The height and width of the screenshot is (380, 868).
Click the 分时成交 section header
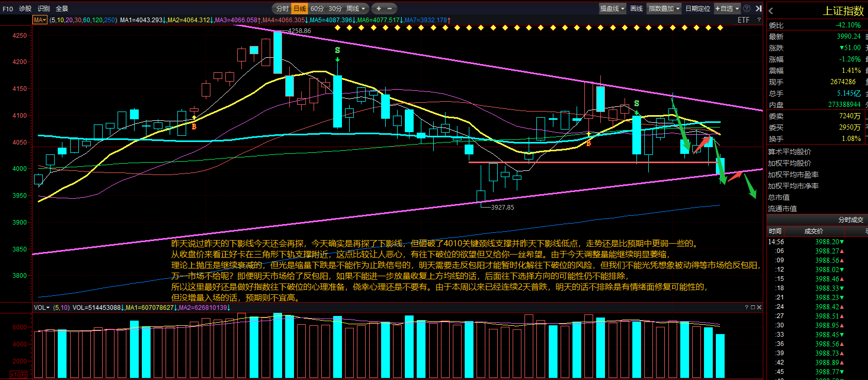pos(850,220)
